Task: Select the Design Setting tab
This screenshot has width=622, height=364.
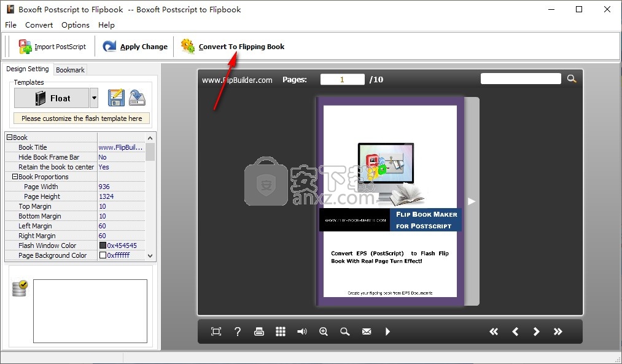Action: point(28,69)
